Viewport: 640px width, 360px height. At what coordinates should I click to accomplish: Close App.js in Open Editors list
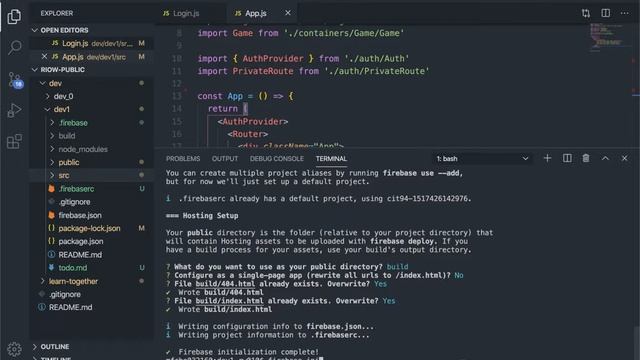(x=44, y=56)
